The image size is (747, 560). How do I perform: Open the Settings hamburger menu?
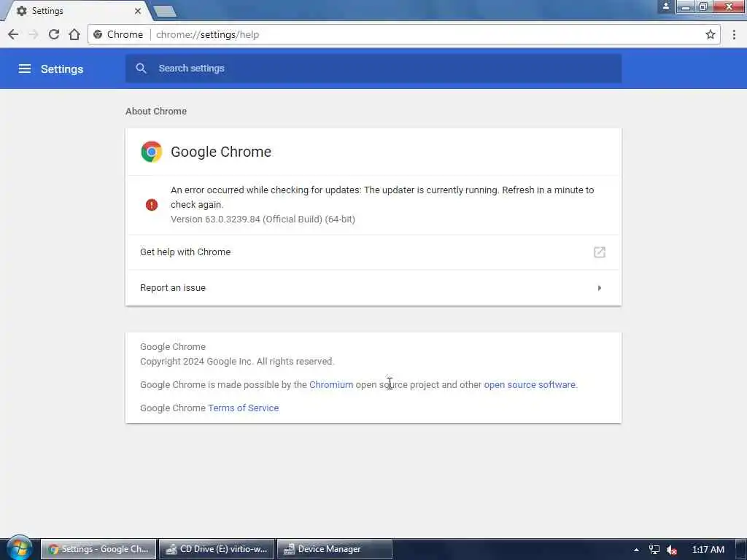tap(24, 69)
